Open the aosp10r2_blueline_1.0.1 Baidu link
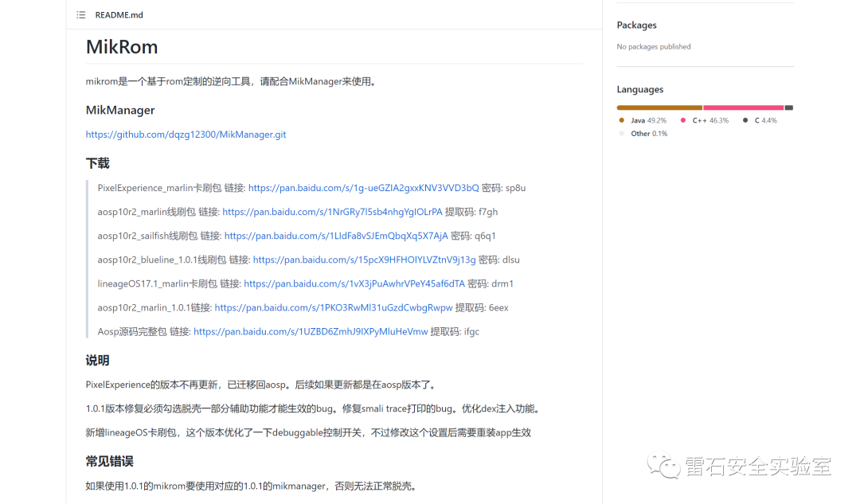 [x=364, y=260]
